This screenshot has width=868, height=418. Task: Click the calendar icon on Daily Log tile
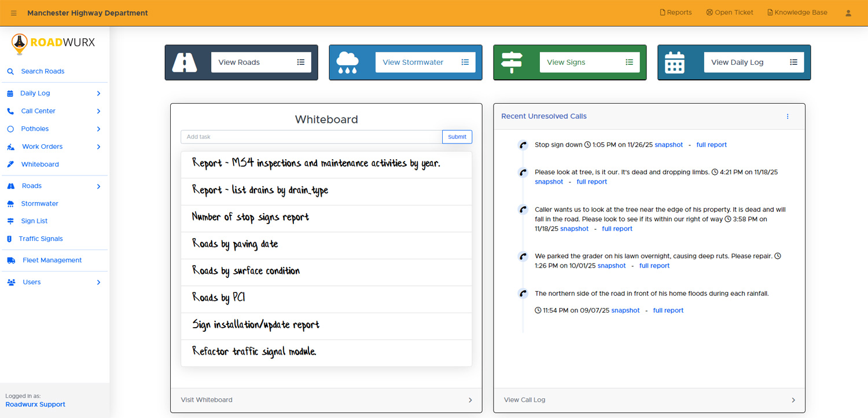click(x=675, y=63)
